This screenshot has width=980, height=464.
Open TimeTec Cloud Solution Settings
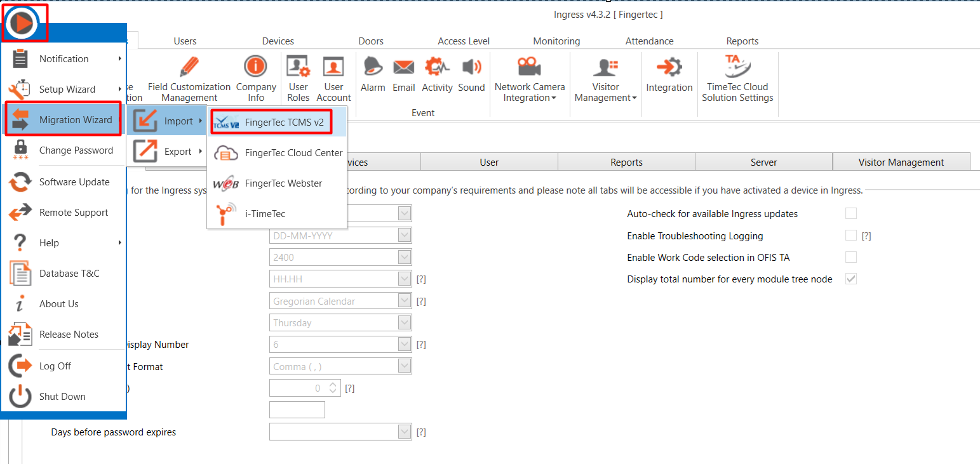(737, 79)
